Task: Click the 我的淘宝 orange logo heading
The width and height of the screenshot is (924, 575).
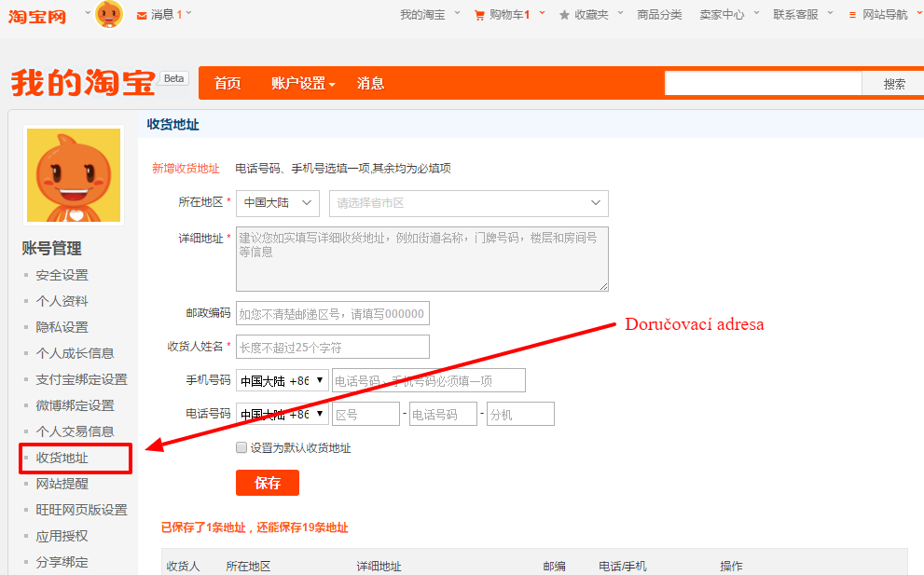Action: tap(83, 83)
